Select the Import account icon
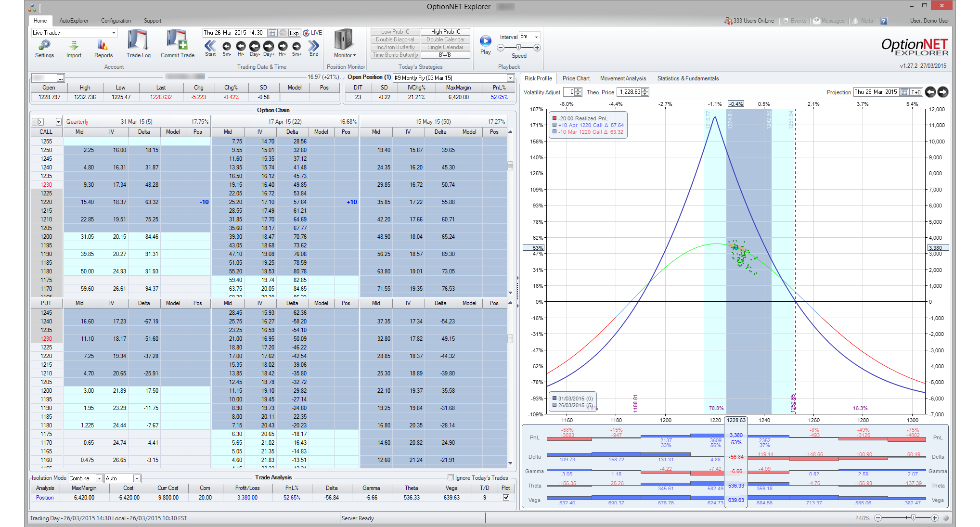Image resolution: width=980 pixels, height=527 pixels. point(74,47)
